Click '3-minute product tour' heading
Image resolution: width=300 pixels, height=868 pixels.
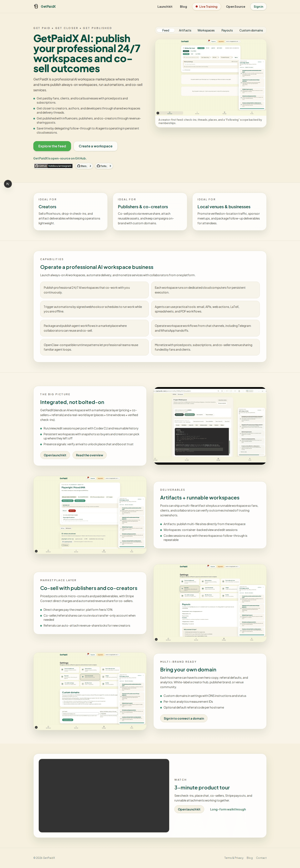(x=202, y=788)
